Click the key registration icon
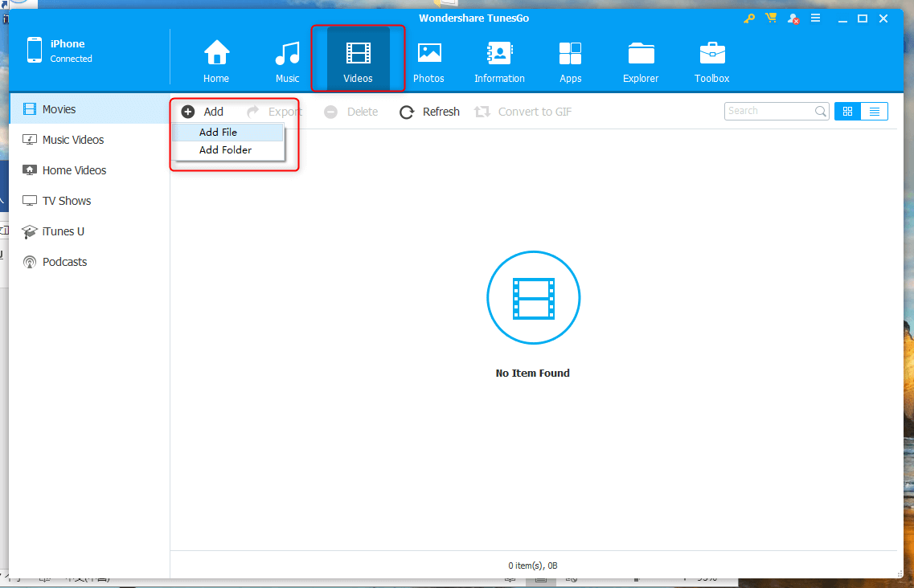Image resolution: width=914 pixels, height=588 pixels. pyautogui.click(x=749, y=18)
